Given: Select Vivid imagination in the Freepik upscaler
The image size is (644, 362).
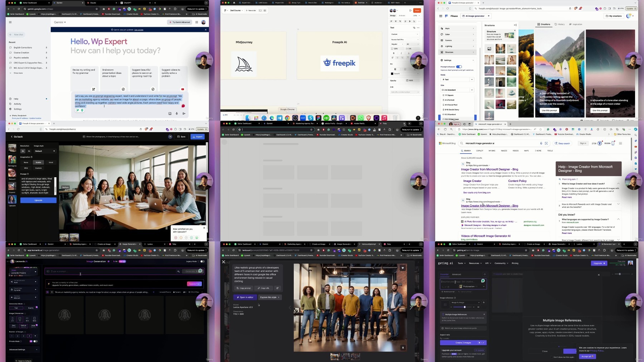Looking at the screenshot, I should (51, 162).
